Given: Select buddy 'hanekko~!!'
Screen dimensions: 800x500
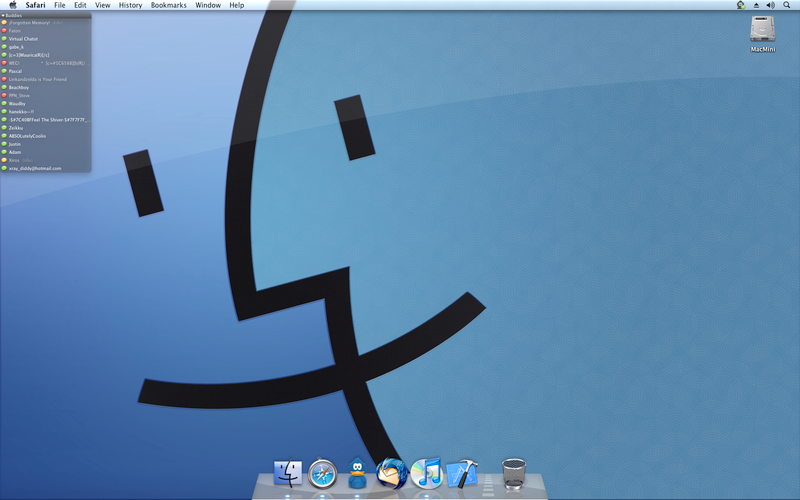Looking at the screenshot, I should point(46,112).
